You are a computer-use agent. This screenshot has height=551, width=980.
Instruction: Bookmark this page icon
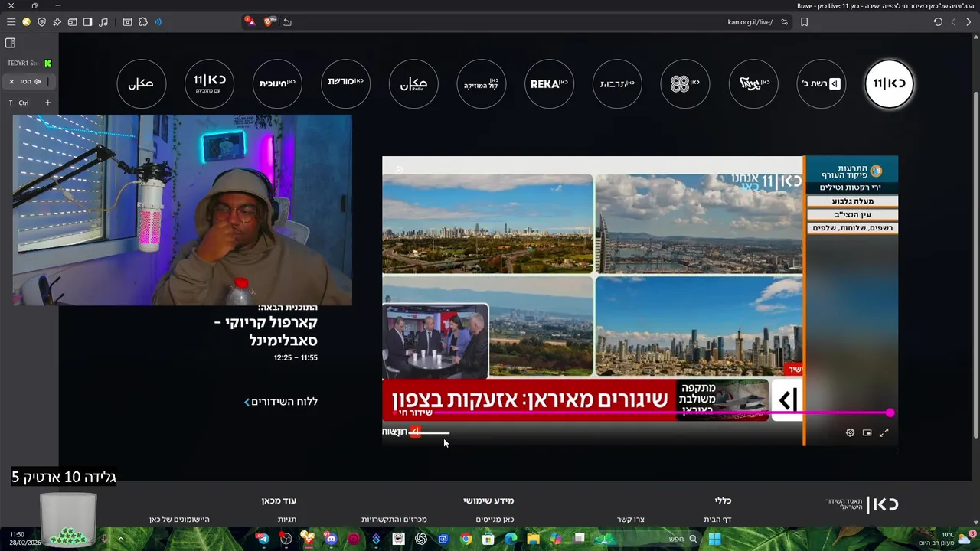click(804, 22)
